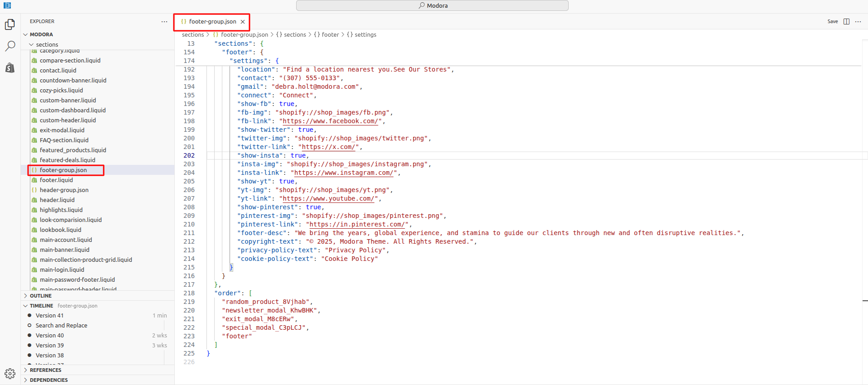Open featured_products.liquid file
The image size is (868, 385).
click(72, 150)
